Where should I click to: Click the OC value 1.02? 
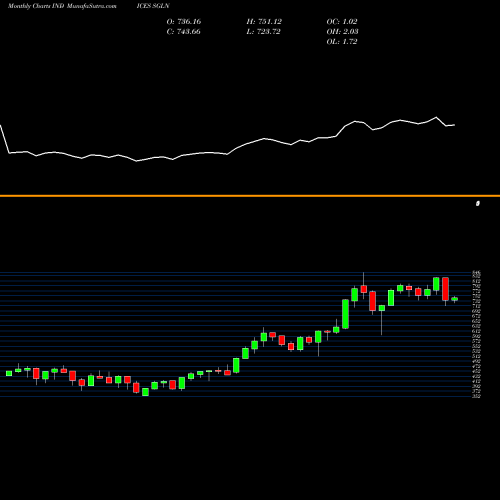[350, 21]
